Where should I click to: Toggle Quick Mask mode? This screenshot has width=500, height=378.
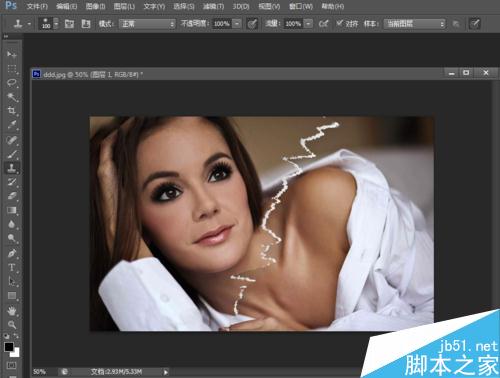[x=11, y=365]
